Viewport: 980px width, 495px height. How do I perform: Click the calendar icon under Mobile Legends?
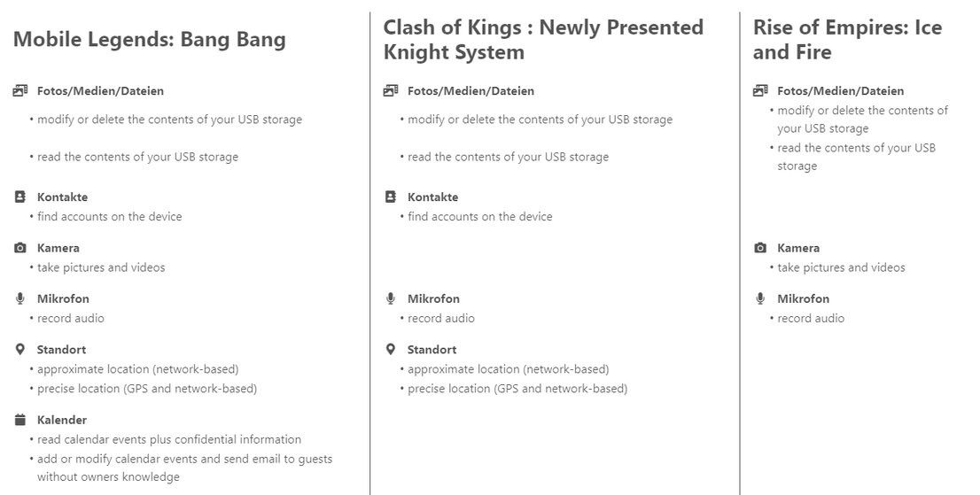tap(20, 420)
